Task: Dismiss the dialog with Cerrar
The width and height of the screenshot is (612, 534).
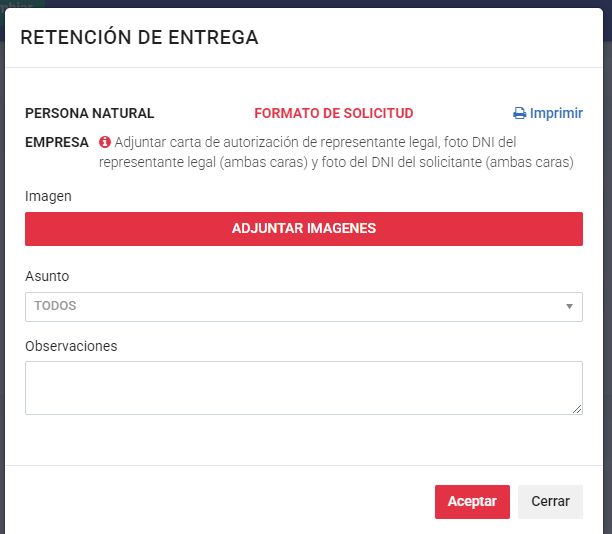Action: tap(550, 502)
